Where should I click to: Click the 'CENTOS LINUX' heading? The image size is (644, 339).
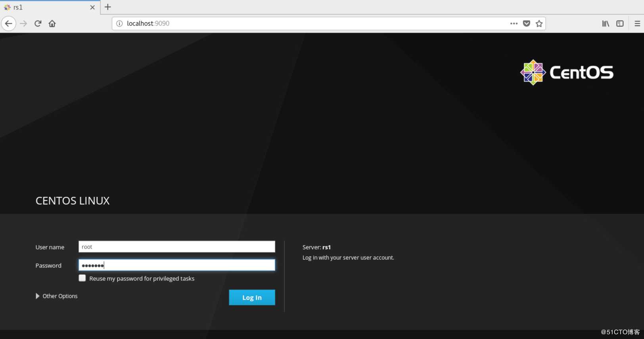point(73,201)
